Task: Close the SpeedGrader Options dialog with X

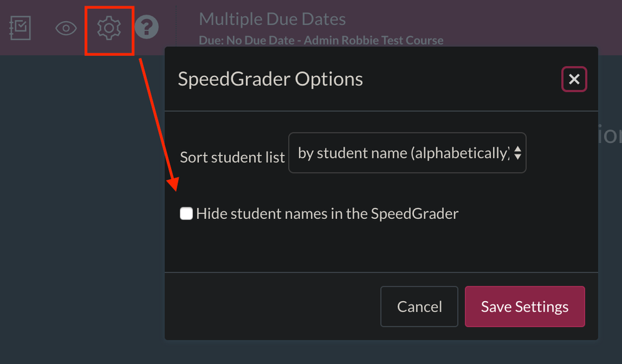Action: 574,79
